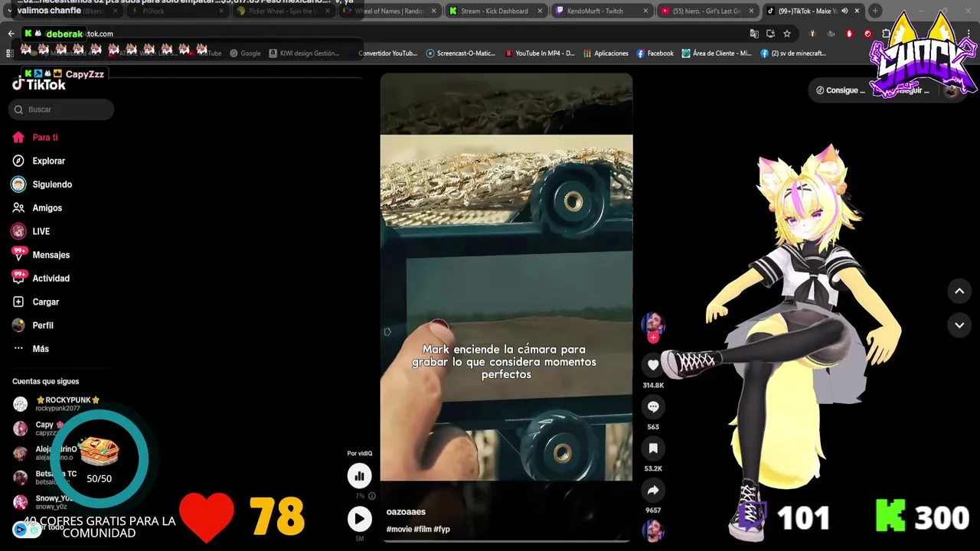Share the video via arrow icon showing 9657

653,490
